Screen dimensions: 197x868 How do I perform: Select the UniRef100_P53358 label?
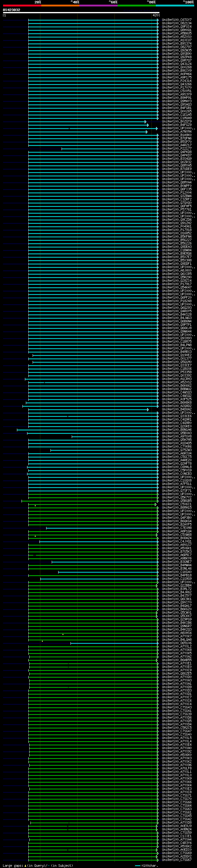[x=176, y=372]
